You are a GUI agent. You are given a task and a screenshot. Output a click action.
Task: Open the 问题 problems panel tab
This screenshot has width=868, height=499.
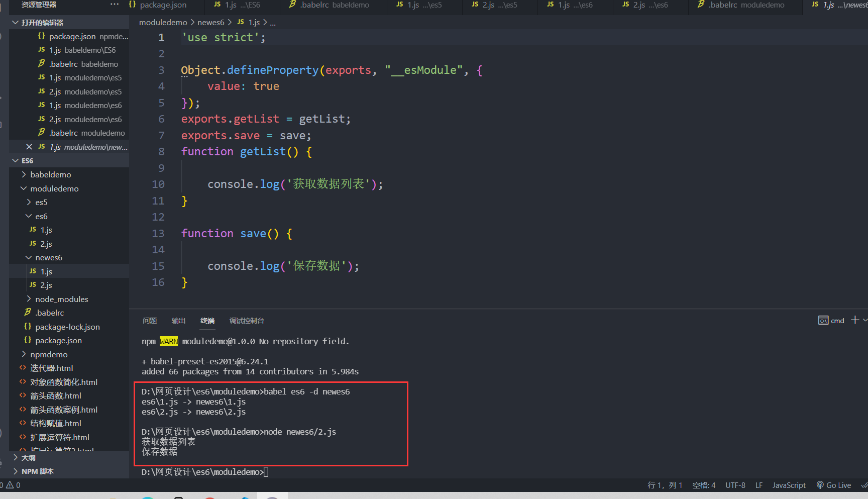150,321
